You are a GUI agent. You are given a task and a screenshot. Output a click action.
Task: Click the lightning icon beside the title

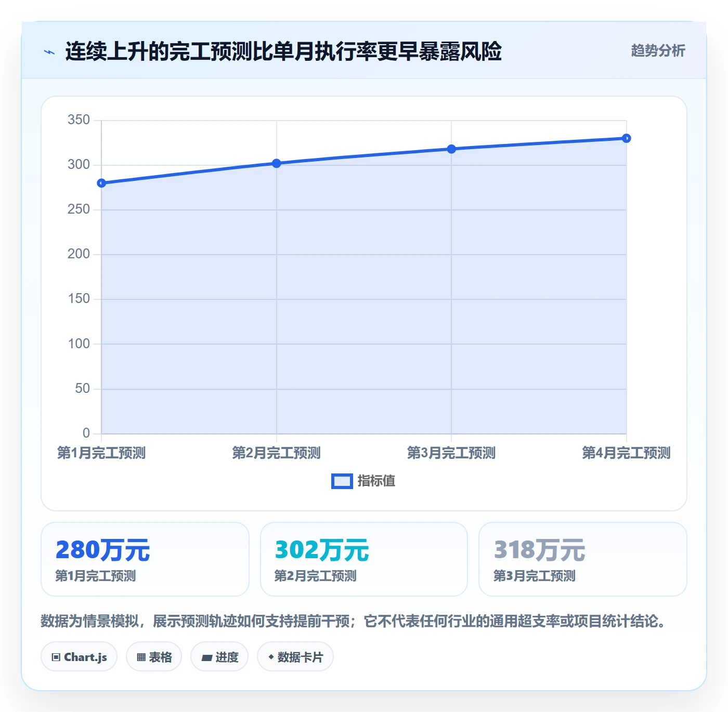(x=49, y=52)
